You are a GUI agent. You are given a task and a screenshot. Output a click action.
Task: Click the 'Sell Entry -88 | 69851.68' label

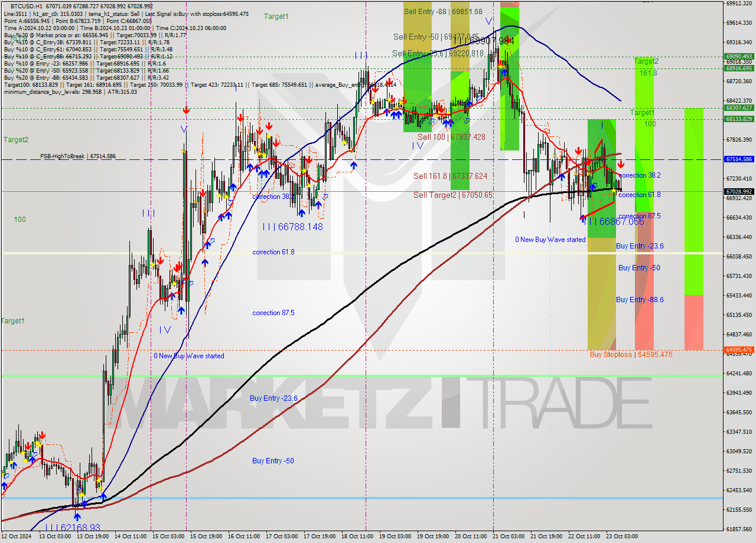[x=443, y=11]
